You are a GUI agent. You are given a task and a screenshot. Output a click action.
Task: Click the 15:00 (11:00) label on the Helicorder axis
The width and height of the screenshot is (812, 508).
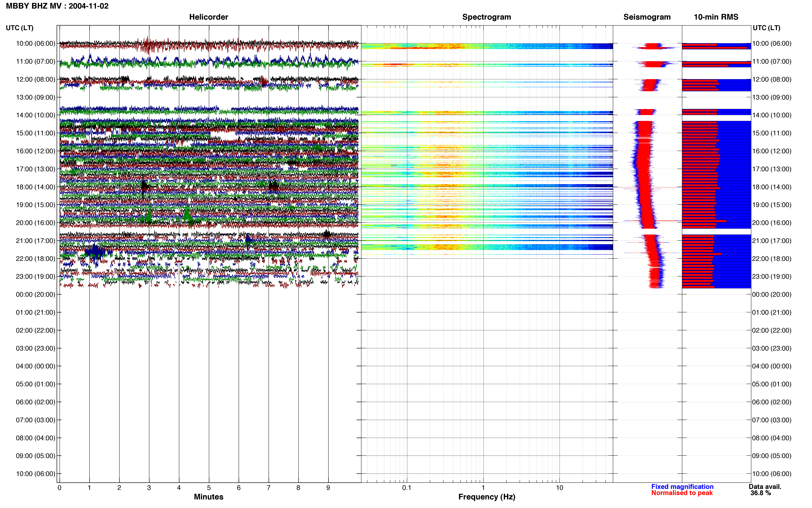(x=36, y=133)
